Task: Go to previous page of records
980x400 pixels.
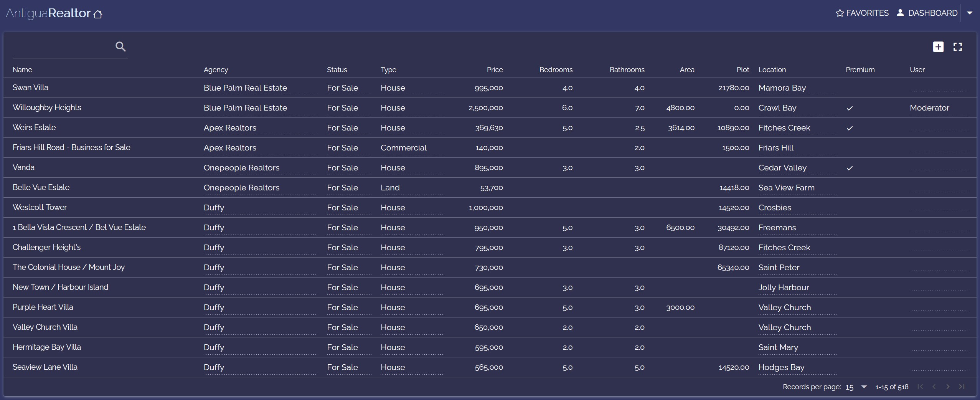Action: pos(934,387)
